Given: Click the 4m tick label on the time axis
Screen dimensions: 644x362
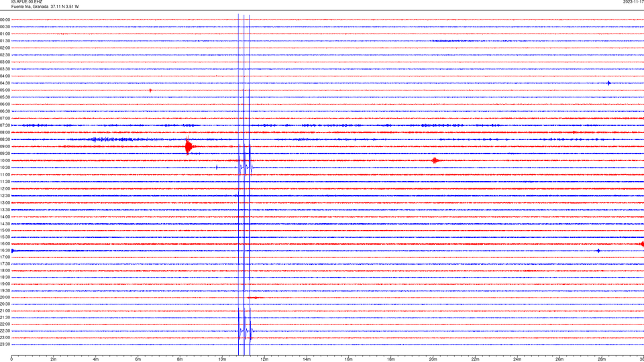Looking at the screenshot, I should click(x=96, y=359).
